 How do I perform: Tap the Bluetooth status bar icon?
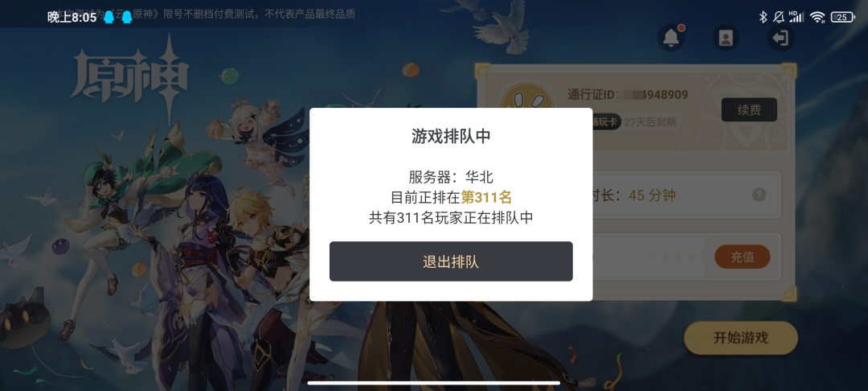(763, 17)
